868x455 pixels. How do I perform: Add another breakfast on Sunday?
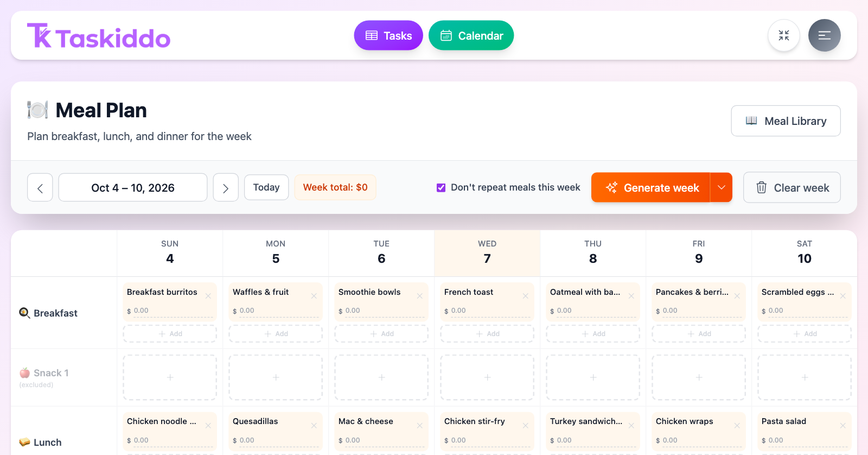coord(170,333)
